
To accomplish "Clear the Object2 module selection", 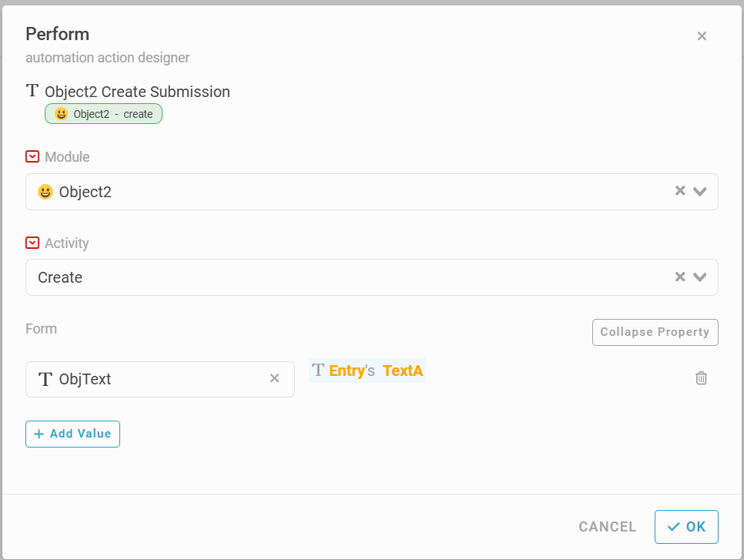I will pyautogui.click(x=679, y=191).
